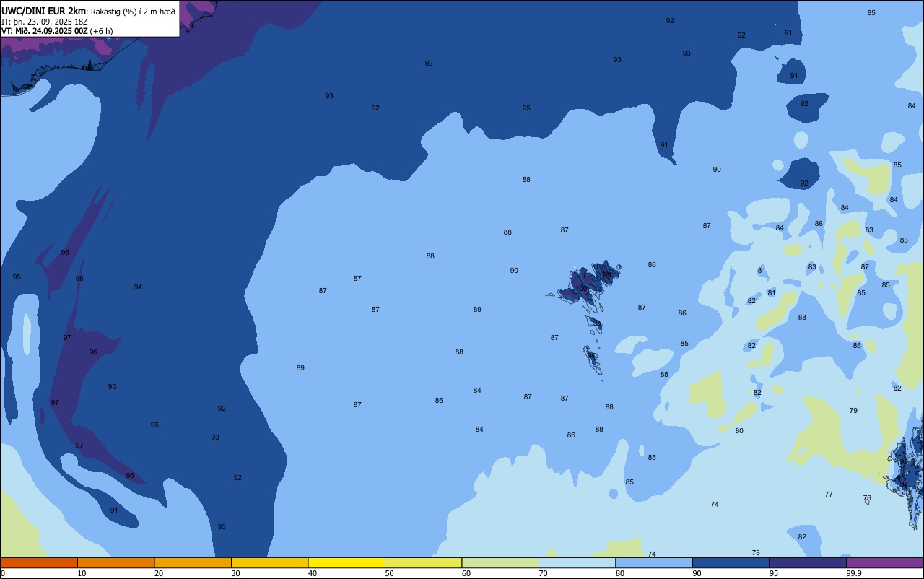Click the dark orange 0–10 legend segment
Viewport: 924px width, 579px height.
39,562
